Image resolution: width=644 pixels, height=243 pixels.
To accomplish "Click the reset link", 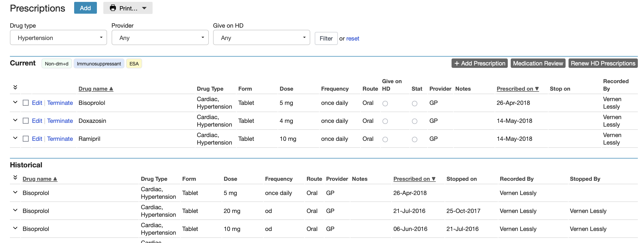I will (x=353, y=39).
